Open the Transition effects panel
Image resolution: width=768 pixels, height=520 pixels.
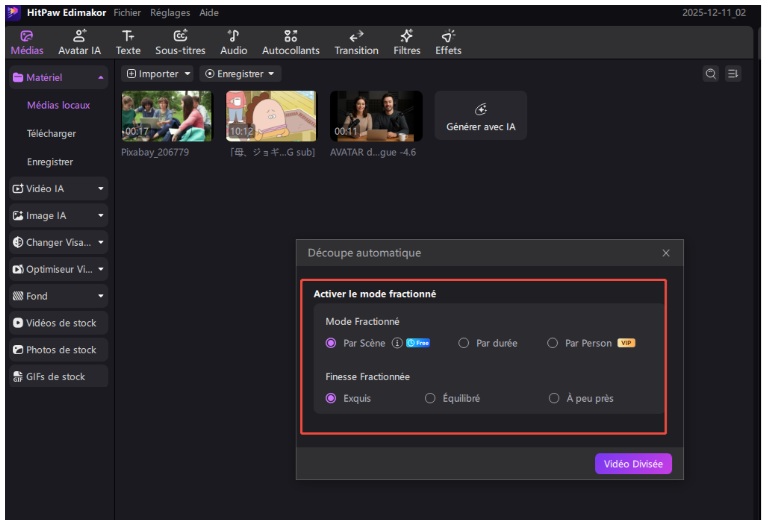click(356, 42)
